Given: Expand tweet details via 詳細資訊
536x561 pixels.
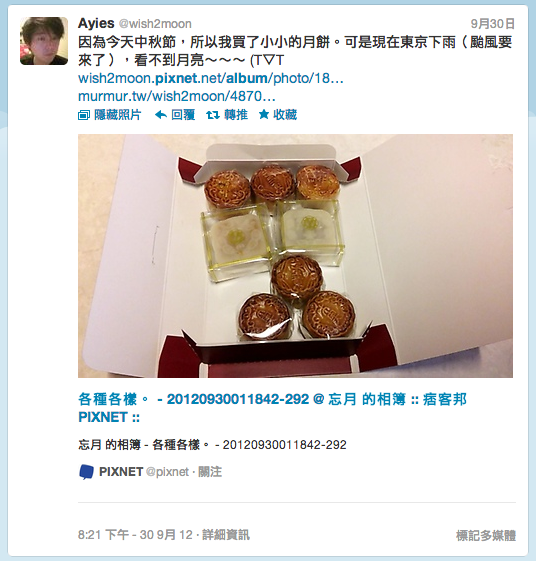Looking at the screenshot, I should tap(226, 535).
